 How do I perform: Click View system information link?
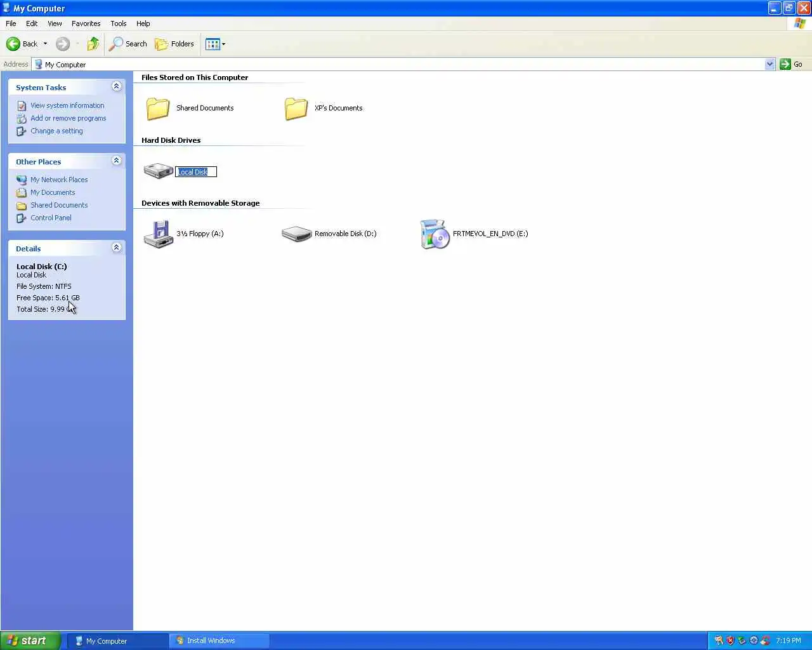[x=67, y=105]
